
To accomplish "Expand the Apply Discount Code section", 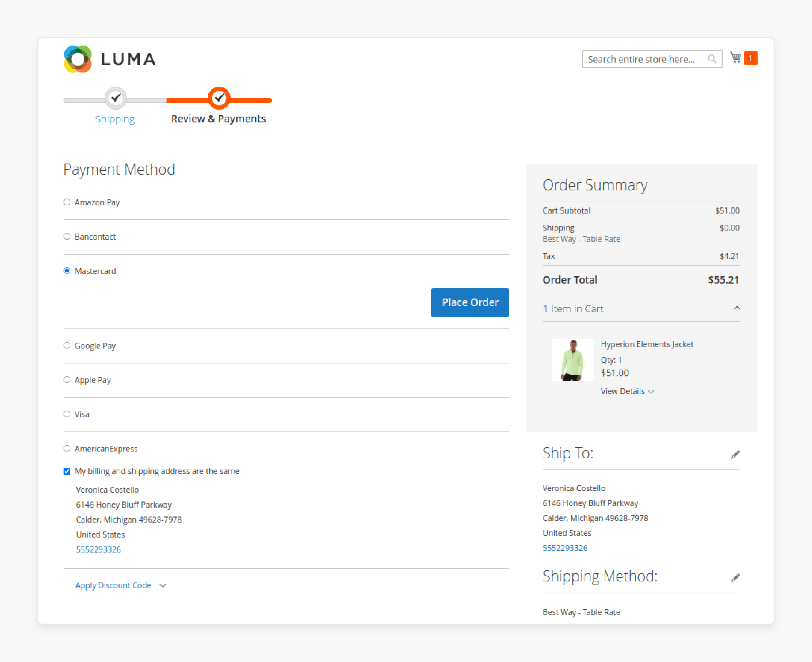I will (121, 585).
